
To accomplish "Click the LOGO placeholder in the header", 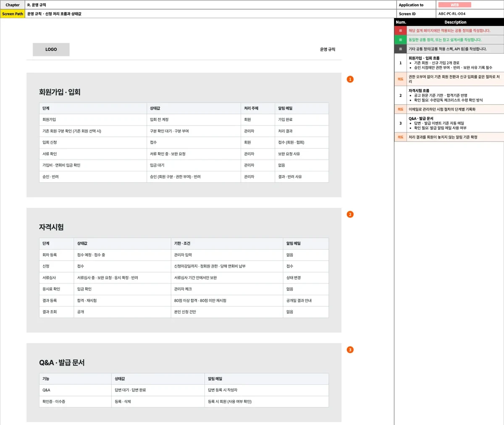I will tap(51, 50).
